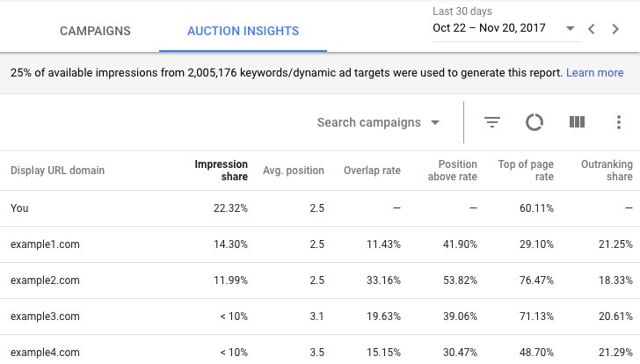Sort by Overlap rate column header
This screenshot has width=640, height=364.
[374, 171]
